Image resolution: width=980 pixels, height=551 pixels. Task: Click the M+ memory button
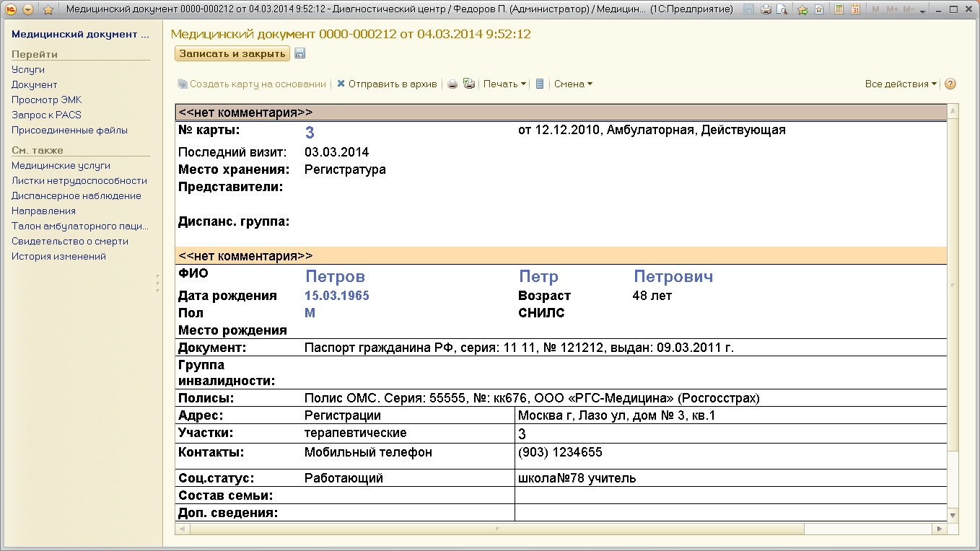pos(892,9)
